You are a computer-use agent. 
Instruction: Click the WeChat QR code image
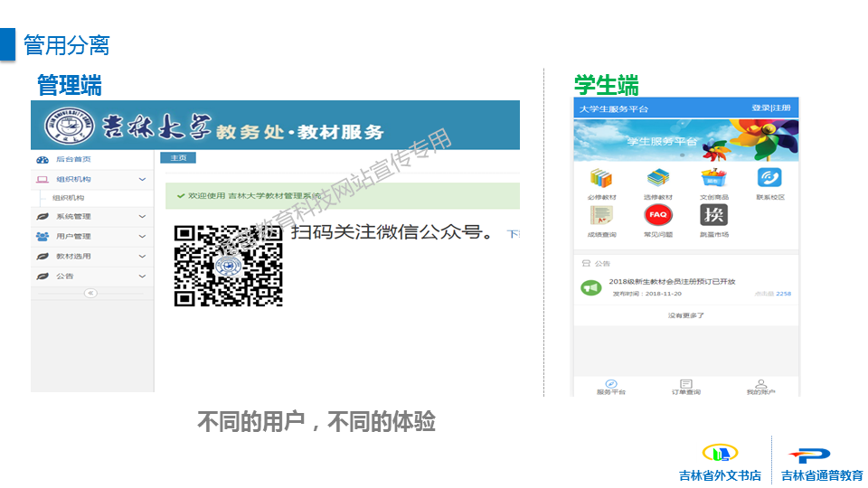228,266
